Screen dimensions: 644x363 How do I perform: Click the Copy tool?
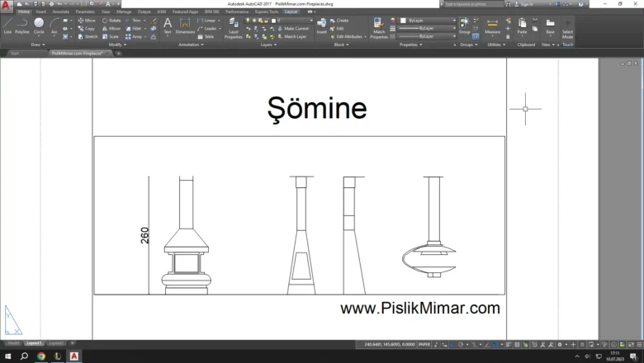(x=86, y=28)
